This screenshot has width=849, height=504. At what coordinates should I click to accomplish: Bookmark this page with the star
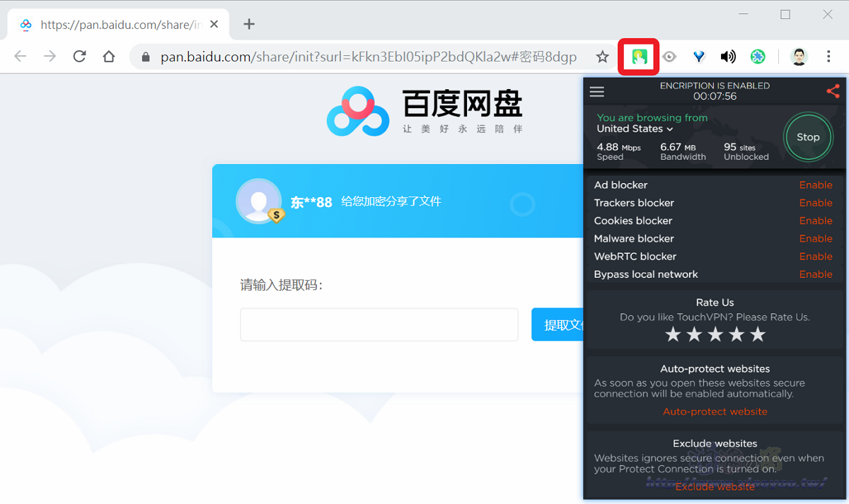tap(602, 57)
